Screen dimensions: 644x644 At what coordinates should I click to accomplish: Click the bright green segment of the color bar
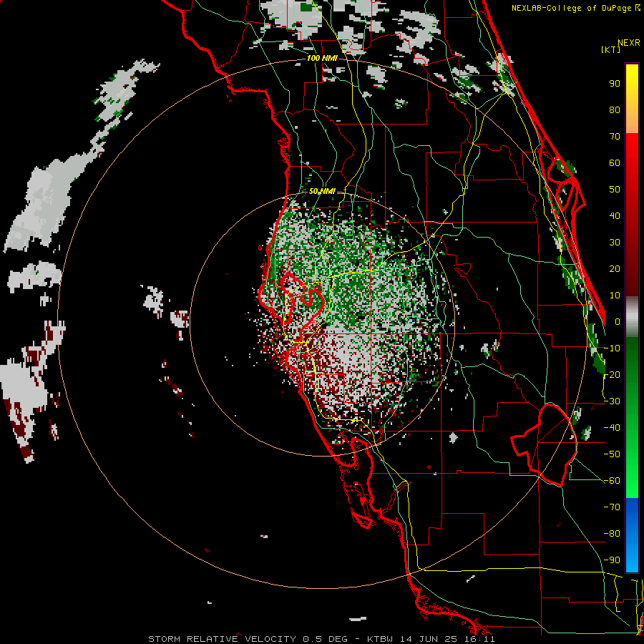click(x=632, y=472)
